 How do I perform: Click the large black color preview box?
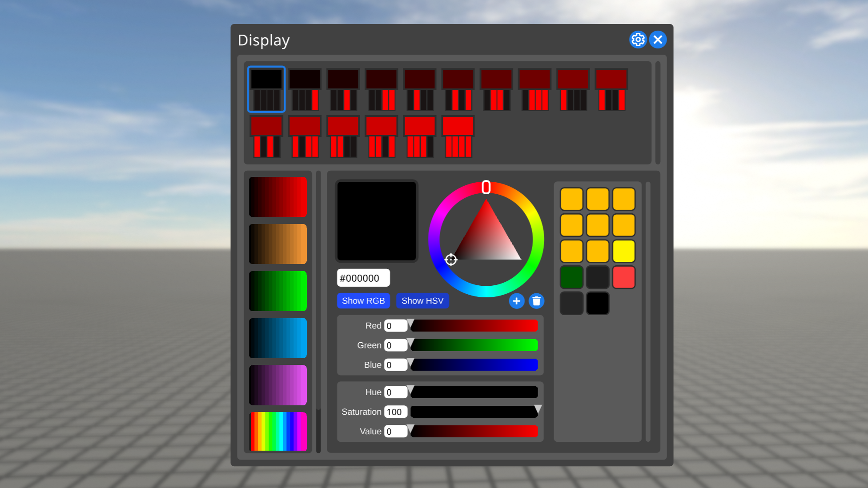(376, 221)
